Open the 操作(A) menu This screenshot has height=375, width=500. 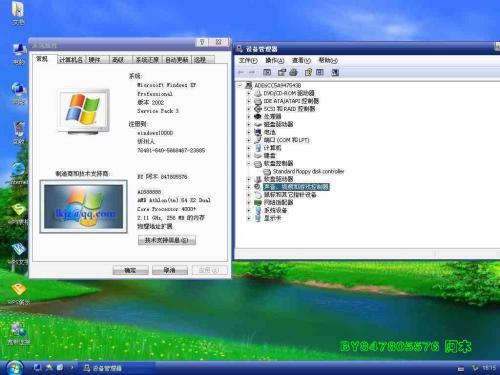tap(274, 60)
